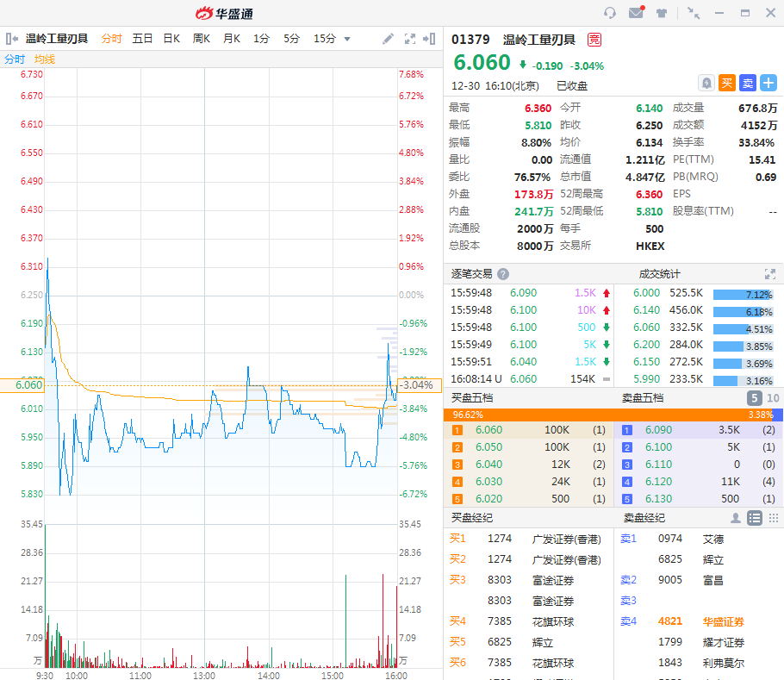Click the 卖1 broker 艾德
784x680 pixels.
(713, 539)
